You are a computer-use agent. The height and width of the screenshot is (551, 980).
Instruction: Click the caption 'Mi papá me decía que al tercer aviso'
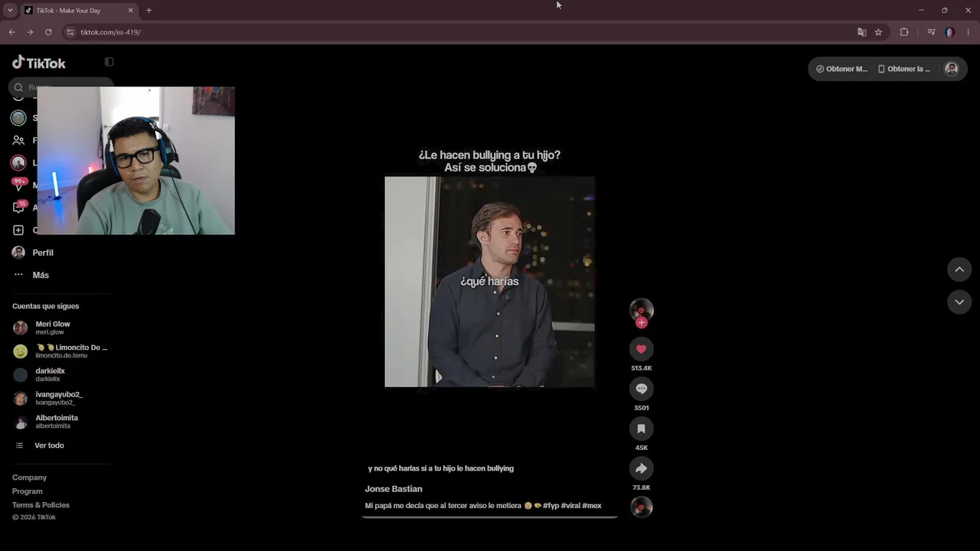click(443, 506)
